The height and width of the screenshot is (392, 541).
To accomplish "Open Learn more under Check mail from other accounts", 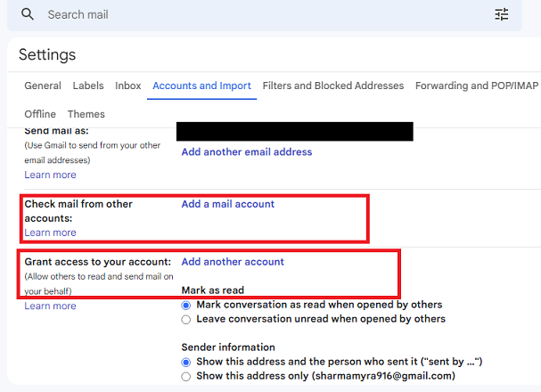I will pos(50,233).
